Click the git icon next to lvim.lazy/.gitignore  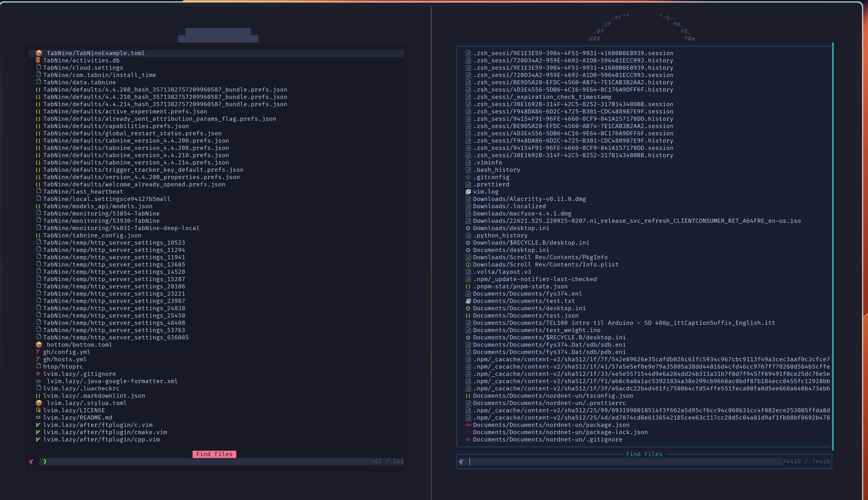38,374
